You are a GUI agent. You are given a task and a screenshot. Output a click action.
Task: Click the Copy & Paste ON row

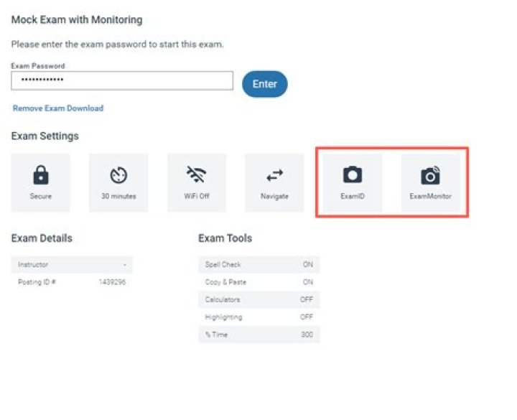pyautogui.click(x=258, y=282)
